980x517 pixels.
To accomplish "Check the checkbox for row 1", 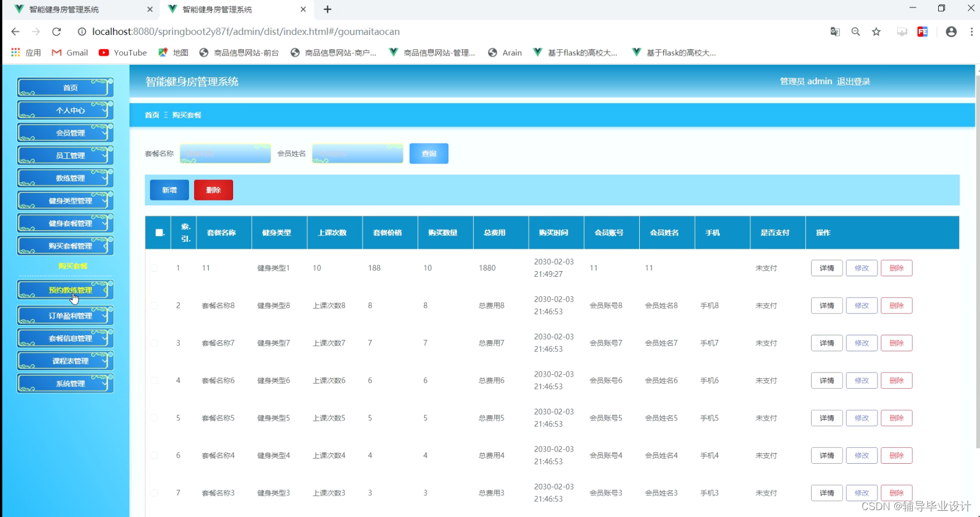I will 154,268.
